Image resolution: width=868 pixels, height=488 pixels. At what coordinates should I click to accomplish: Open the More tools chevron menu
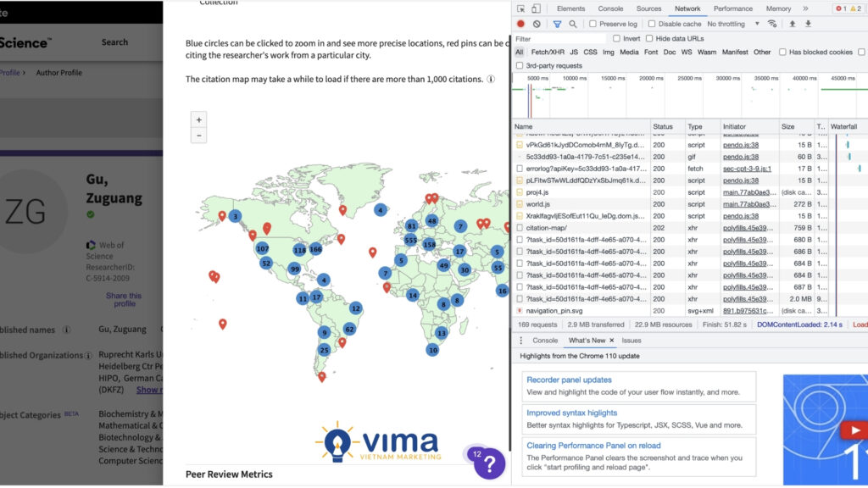[805, 8]
